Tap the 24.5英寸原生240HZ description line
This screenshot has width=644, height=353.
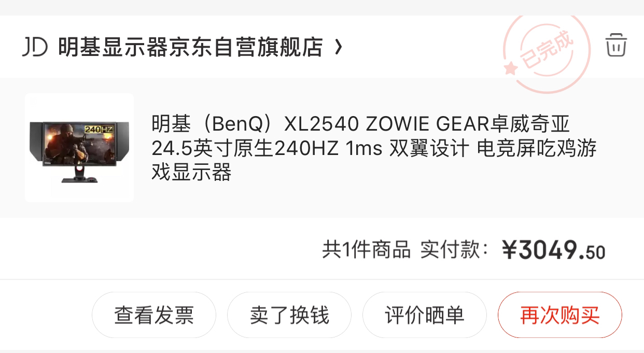pos(374,148)
